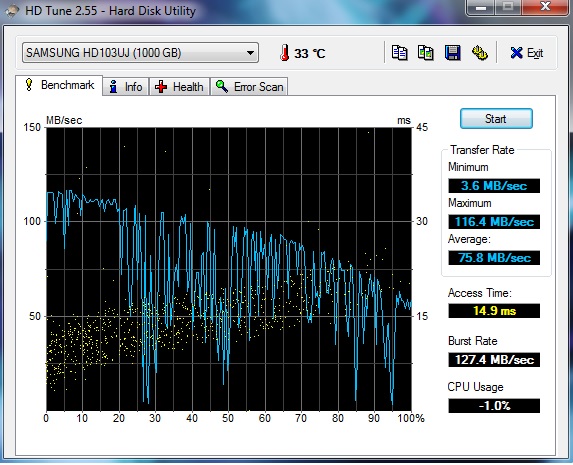
Task: Click the thermometer temperature icon
Action: click(x=284, y=53)
